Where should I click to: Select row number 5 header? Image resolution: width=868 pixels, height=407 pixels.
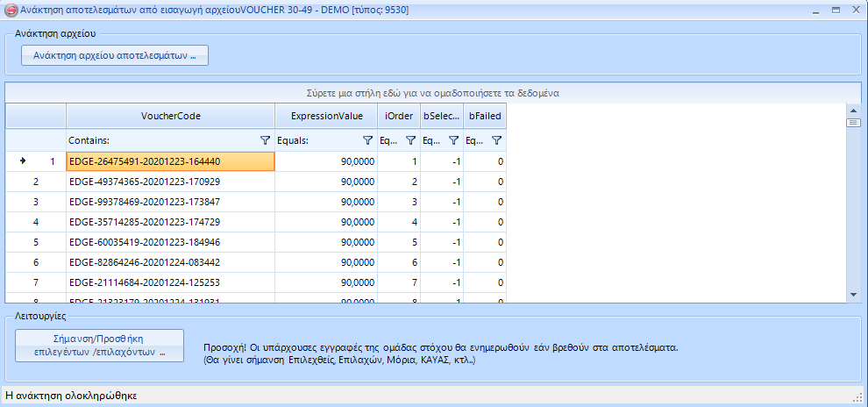[x=35, y=242]
